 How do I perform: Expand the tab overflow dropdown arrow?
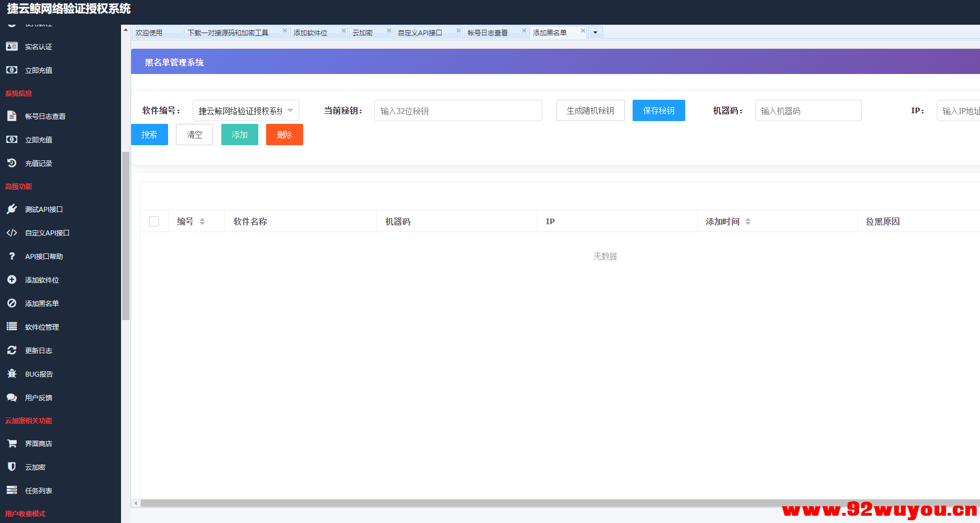594,32
